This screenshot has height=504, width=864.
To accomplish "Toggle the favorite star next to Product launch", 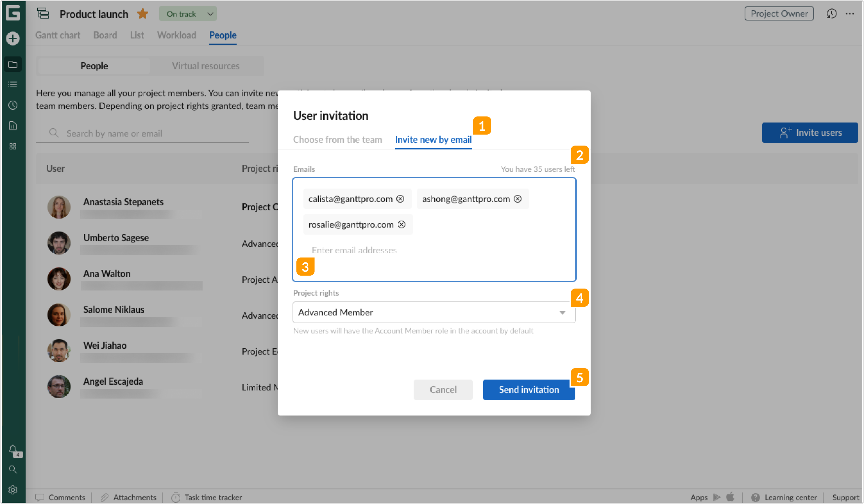I will tap(142, 14).
